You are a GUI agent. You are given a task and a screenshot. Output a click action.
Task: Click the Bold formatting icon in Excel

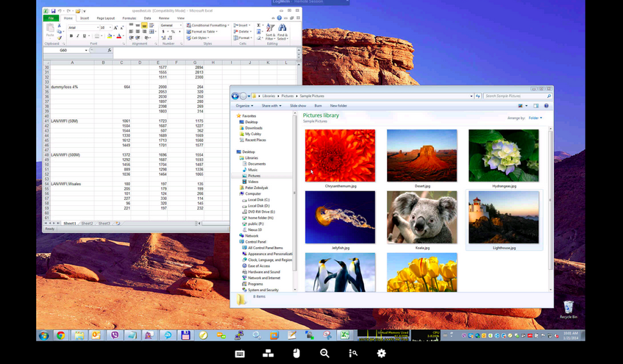[x=70, y=35]
